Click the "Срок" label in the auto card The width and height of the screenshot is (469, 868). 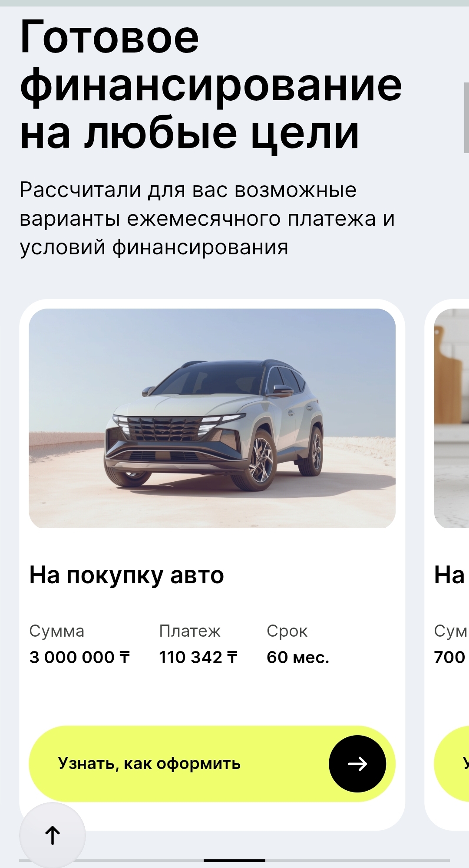(287, 631)
